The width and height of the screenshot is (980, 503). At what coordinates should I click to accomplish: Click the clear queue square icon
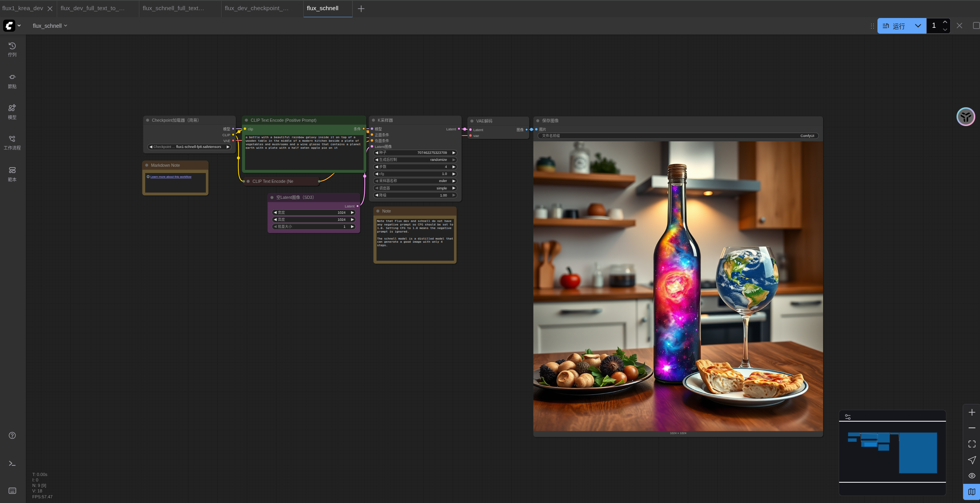(976, 25)
